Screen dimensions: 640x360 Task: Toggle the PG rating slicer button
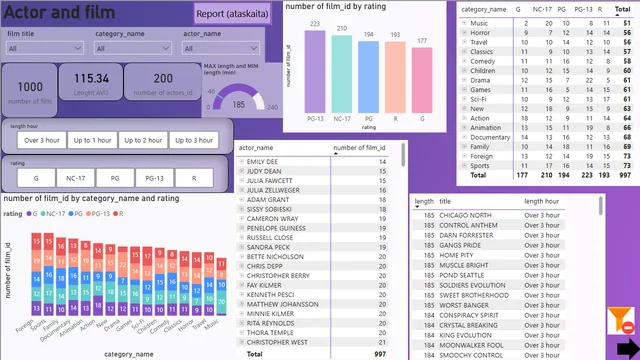(x=115, y=178)
